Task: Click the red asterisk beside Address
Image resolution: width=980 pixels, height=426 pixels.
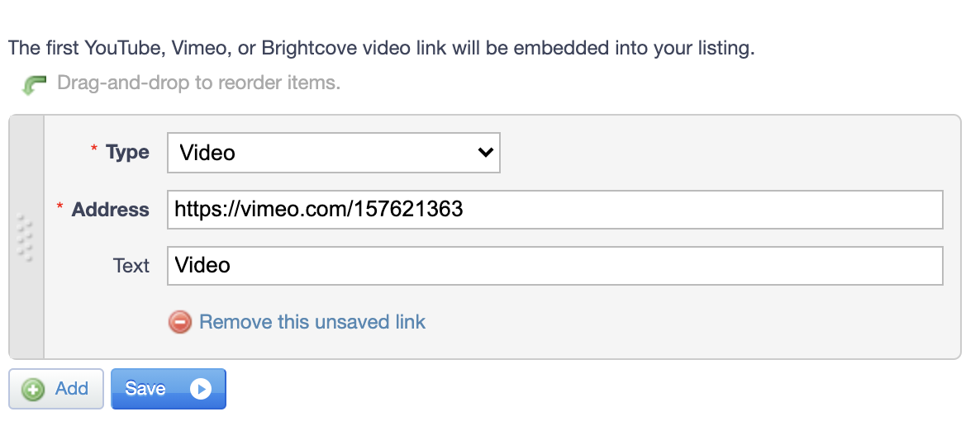Action: coord(60,206)
